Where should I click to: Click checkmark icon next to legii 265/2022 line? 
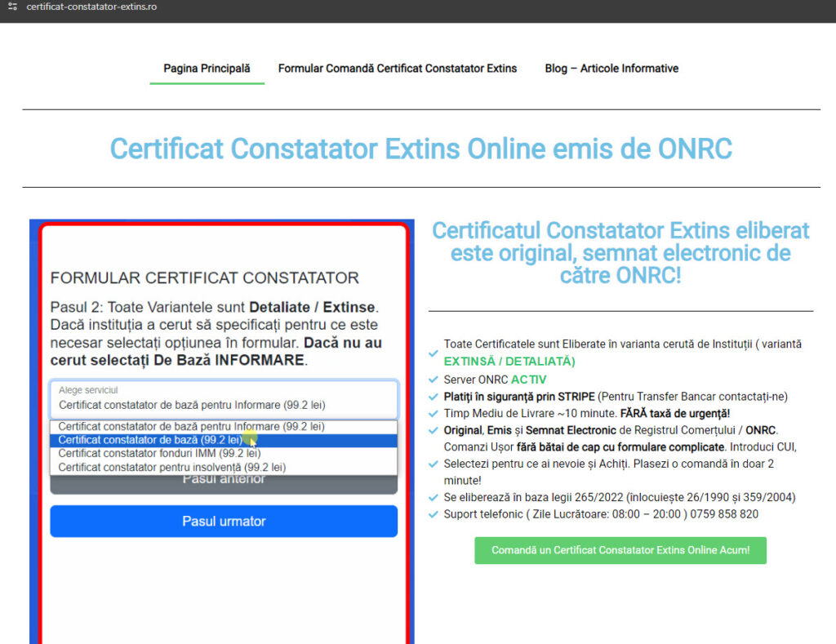pos(434,497)
